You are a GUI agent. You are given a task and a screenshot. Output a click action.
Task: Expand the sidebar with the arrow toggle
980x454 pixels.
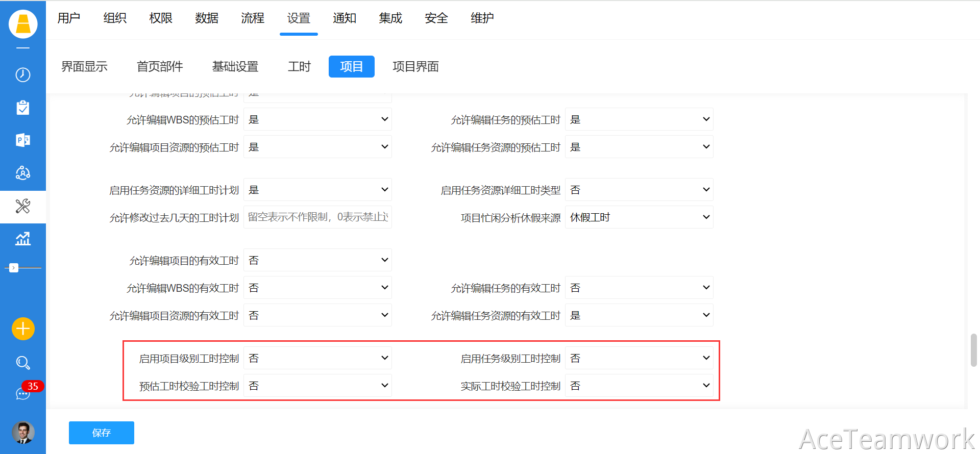[x=14, y=268]
